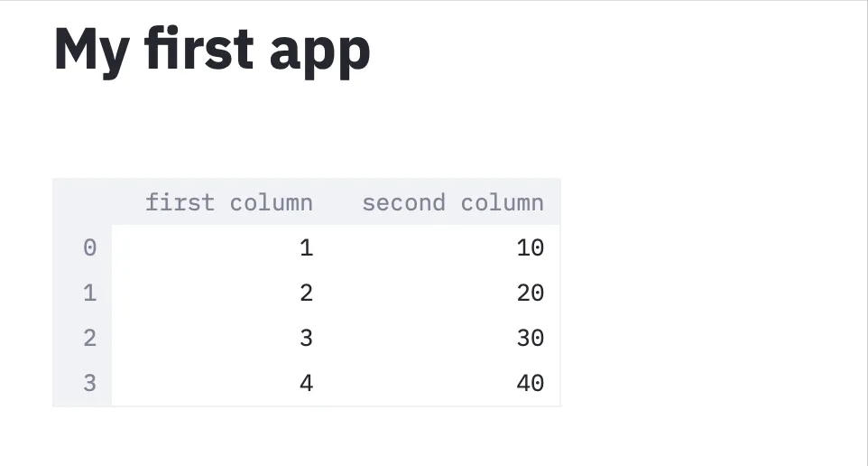
Task: Select row index 1 in the table
Action: point(88,293)
